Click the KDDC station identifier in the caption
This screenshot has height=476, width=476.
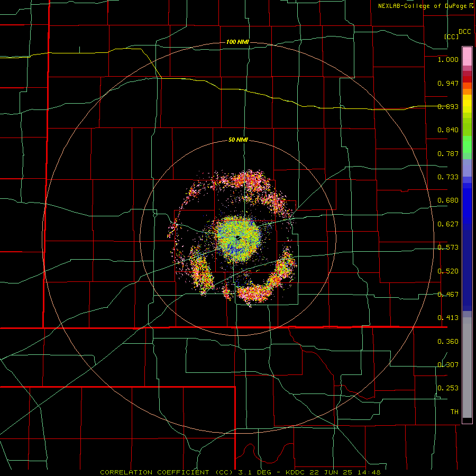click(296, 472)
